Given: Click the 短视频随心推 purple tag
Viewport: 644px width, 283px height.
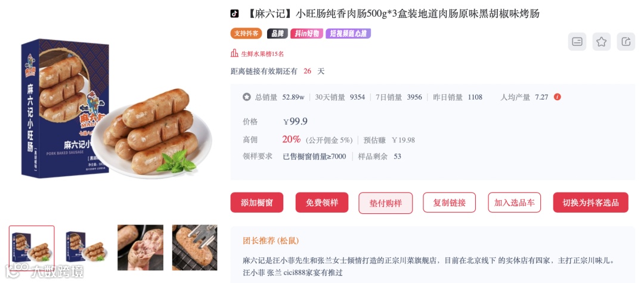Looking at the screenshot, I should (348, 33).
